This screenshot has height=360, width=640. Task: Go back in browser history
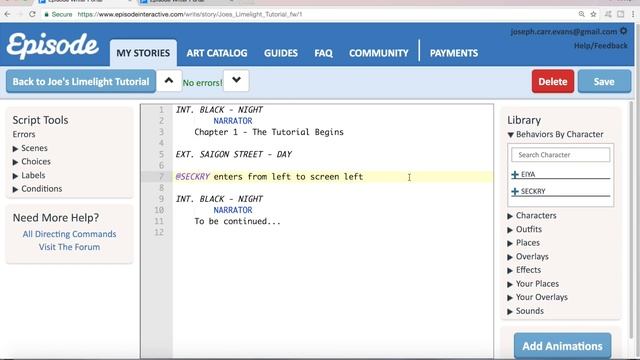(x=7, y=14)
